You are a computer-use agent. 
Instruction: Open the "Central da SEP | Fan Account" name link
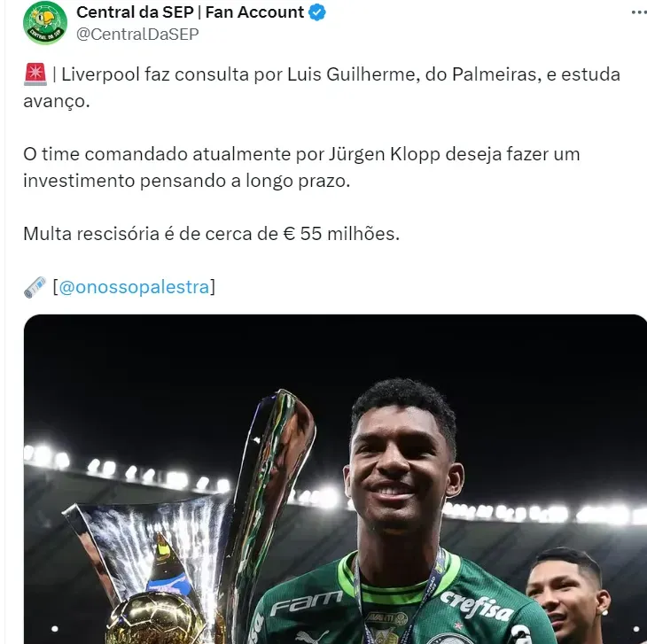coord(190,12)
